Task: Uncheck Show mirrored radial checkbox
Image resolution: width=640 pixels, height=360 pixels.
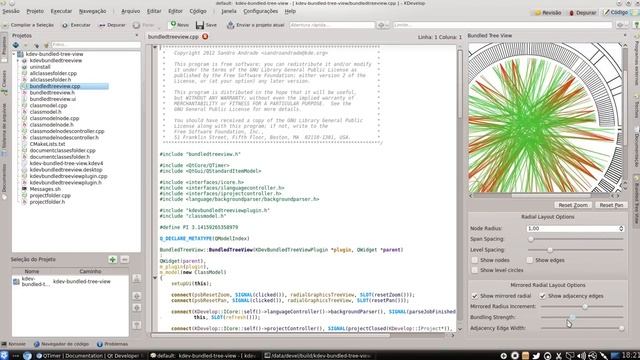Action: click(474, 296)
